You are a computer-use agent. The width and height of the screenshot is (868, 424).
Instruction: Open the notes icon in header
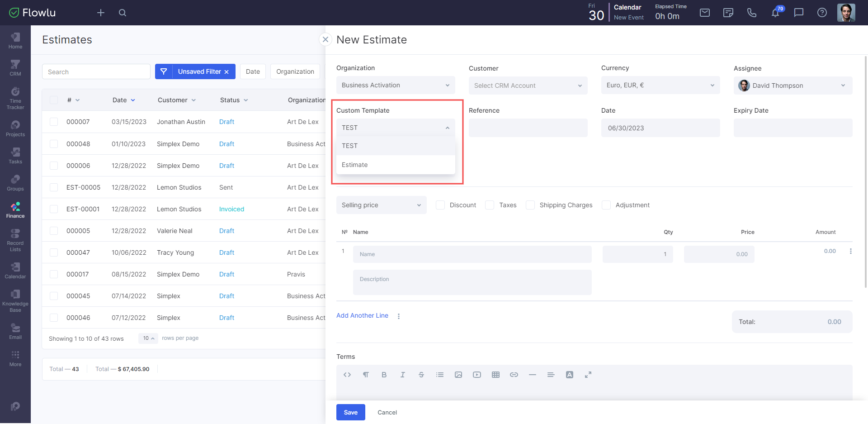(728, 13)
